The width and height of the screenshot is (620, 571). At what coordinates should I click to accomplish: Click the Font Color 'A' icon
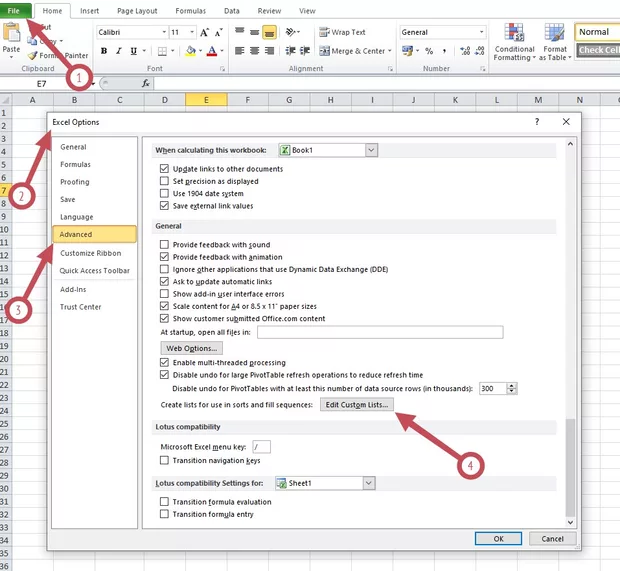click(x=212, y=51)
